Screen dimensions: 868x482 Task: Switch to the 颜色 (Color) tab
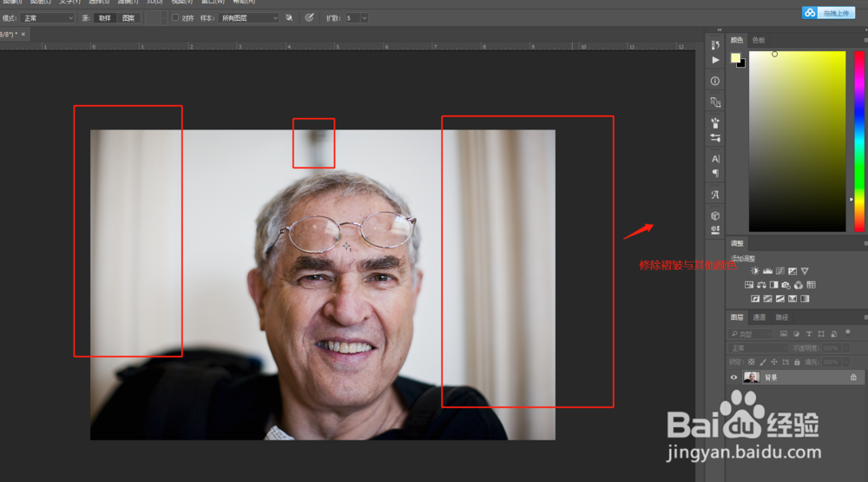[736, 40]
